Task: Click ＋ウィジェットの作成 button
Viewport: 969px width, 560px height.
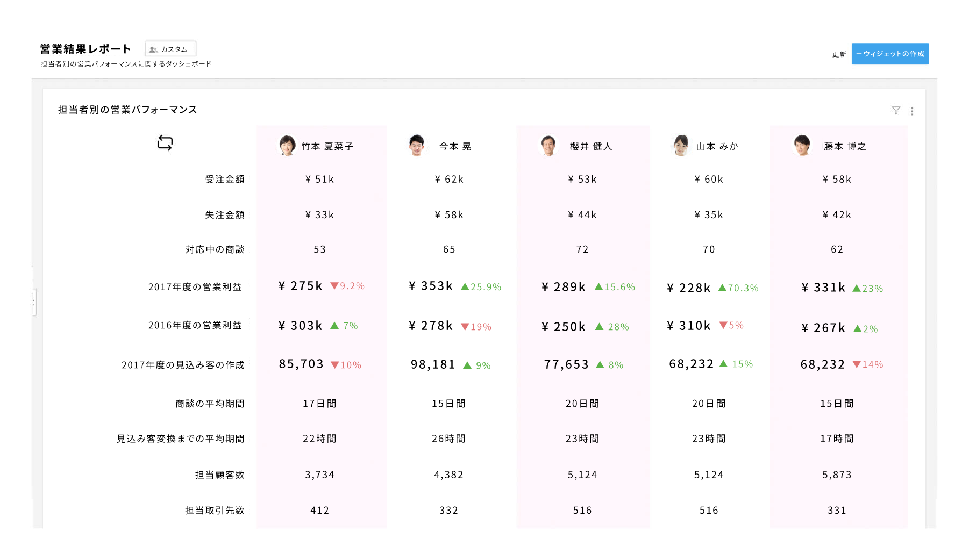Action: (x=890, y=54)
